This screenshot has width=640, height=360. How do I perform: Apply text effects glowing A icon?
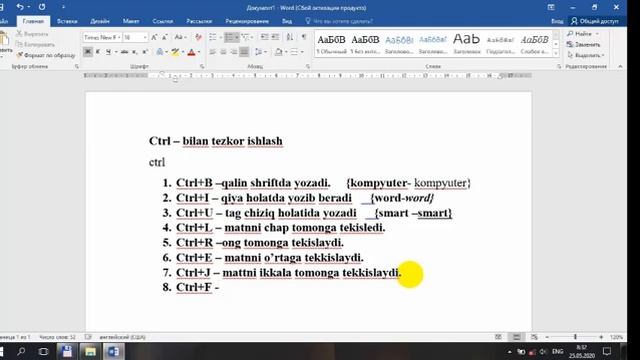click(160, 52)
